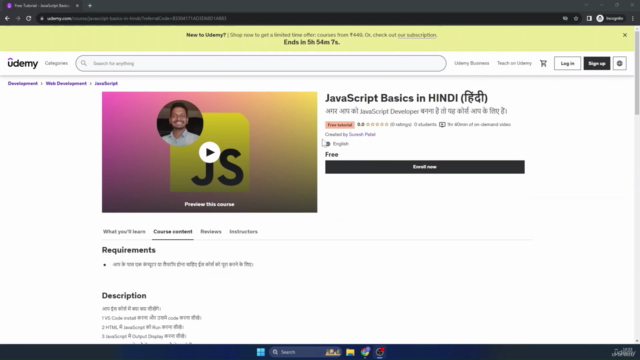This screenshot has width=640, height=360.
Task: Bookmark this page with star icon
Action: point(576,18)
